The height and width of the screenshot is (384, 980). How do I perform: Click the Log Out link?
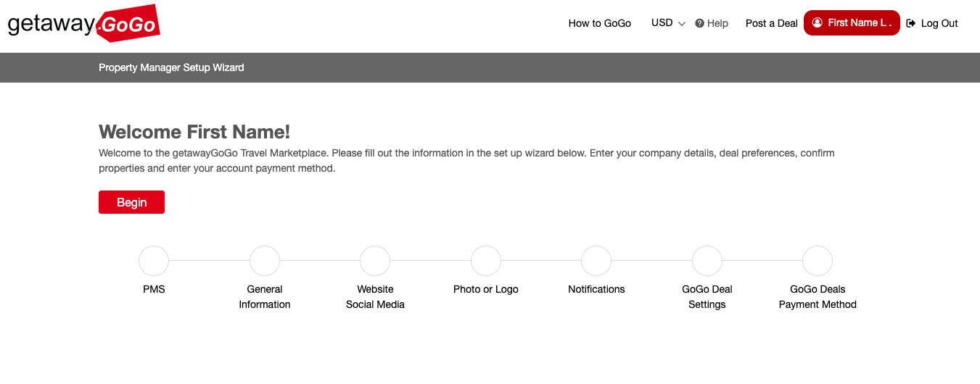[932, 23]
